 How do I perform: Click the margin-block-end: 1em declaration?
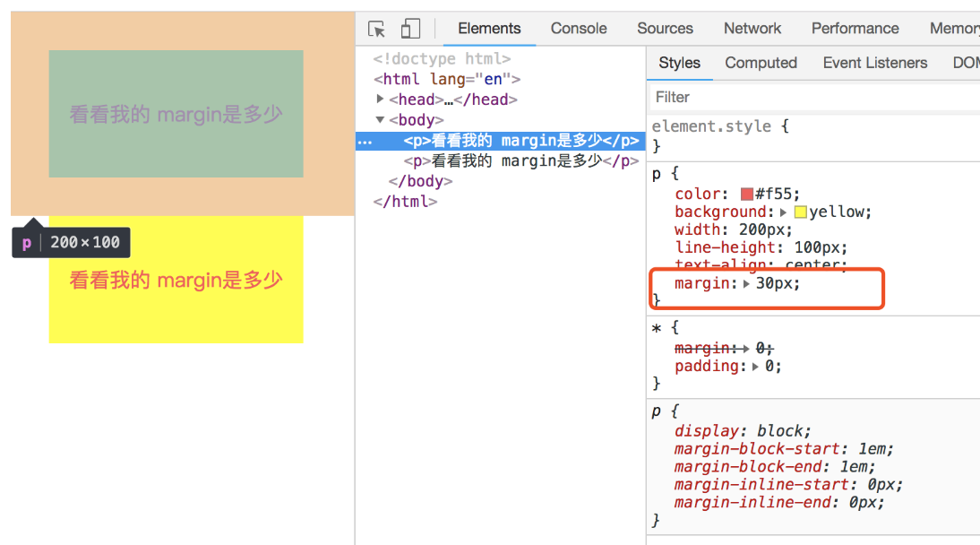(775, 466)
